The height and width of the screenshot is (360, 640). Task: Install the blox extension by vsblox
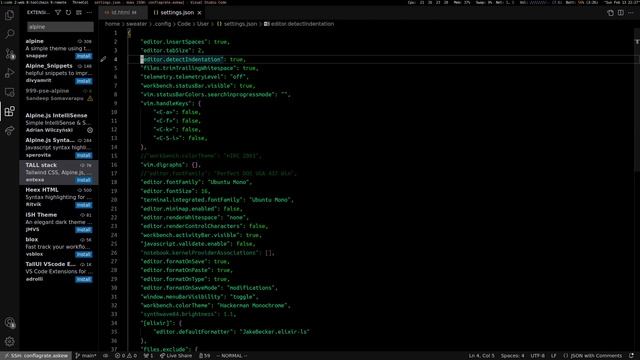tap(83, 254)
